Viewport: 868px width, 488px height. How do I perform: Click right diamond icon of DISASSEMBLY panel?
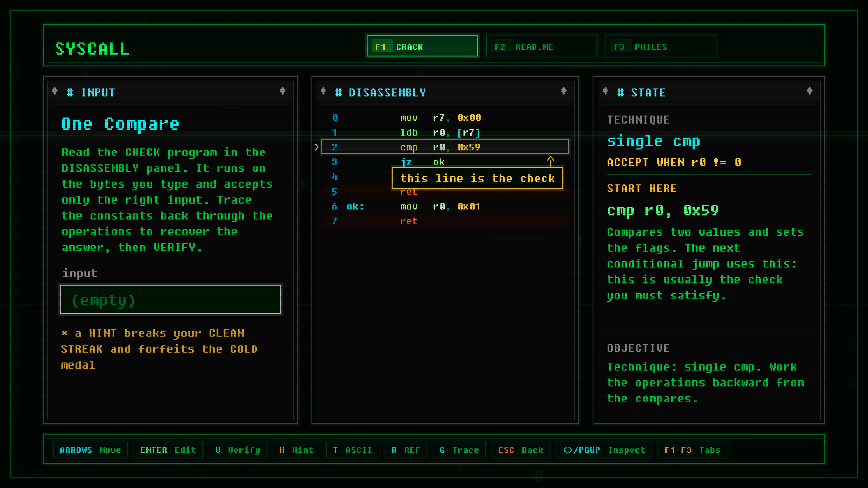coord(564,91)
